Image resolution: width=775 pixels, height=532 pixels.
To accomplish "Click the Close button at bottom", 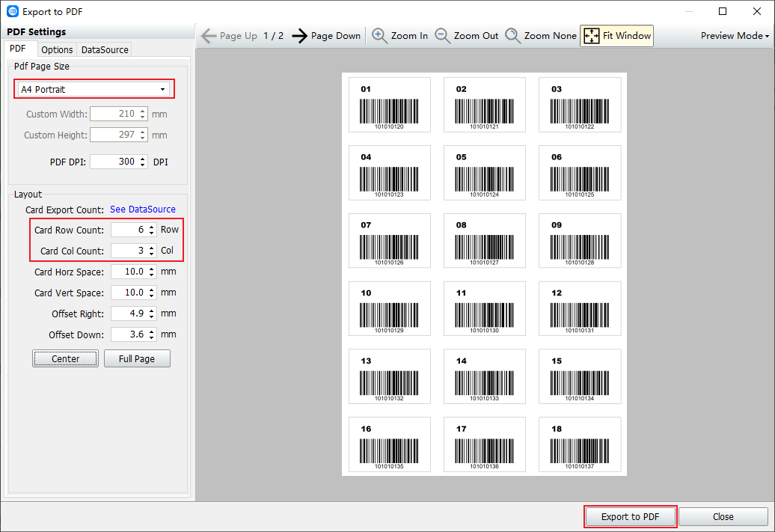I will pos(723,517).
